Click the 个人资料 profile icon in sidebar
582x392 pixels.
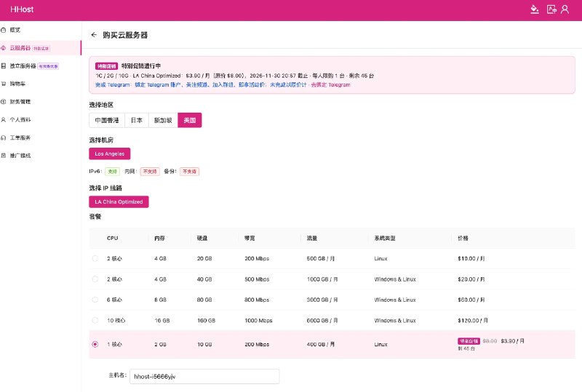pyautogui.click(x=4, y=119)
